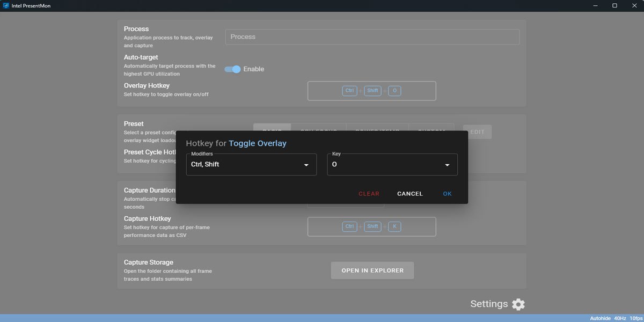Viewport: 644px width, 322px height.
Task: Click the Settings gear icon
Action: (x=518, y=304)
